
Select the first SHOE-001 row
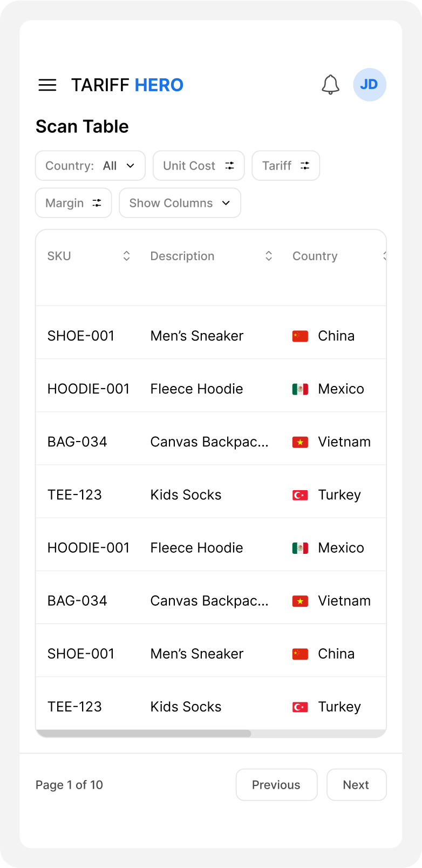(x=81, y=336)
